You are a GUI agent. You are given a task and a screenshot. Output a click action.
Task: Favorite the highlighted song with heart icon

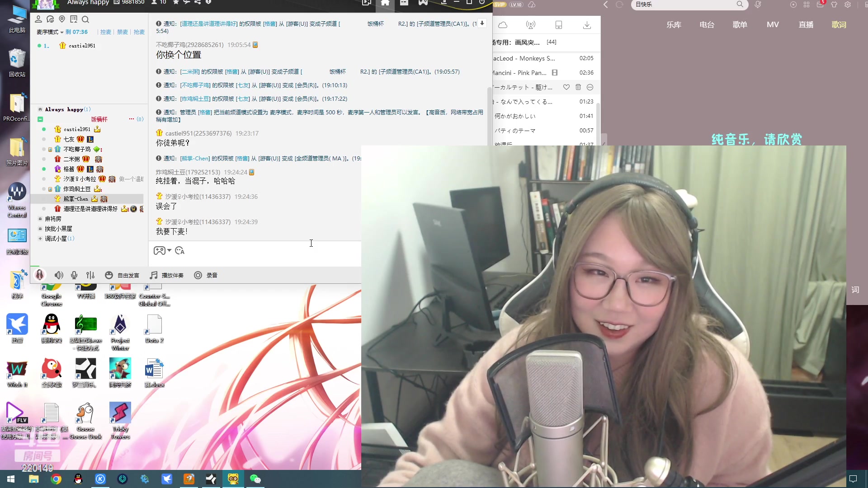(x=566, y=87)
